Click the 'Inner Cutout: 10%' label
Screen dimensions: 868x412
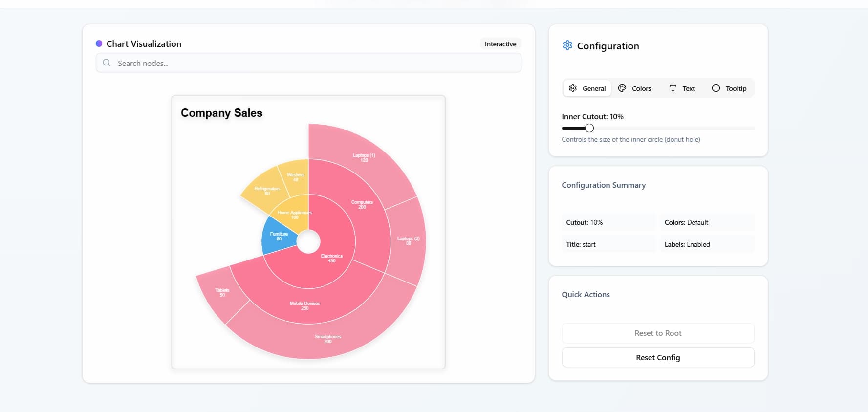pyautogui.click(x=592, y=116)
